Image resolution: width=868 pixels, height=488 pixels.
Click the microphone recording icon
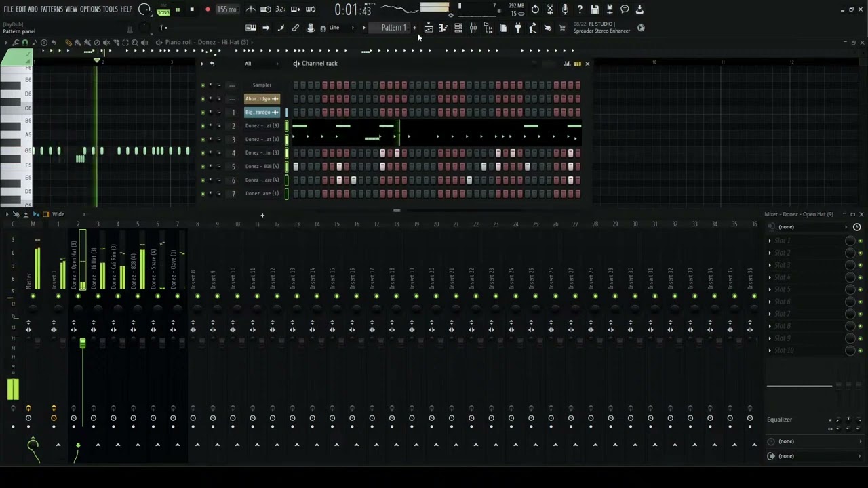coord(565,9)
